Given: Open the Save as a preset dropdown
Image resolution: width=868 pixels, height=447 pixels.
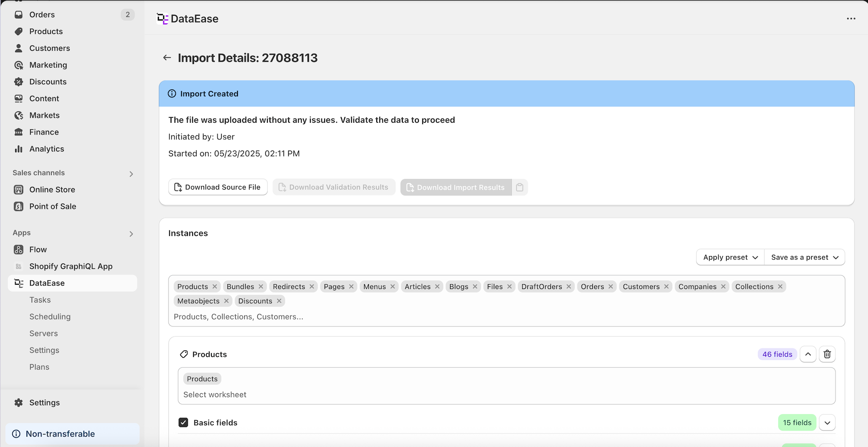Looking at the screenshot, I should click(x=805, y=257).
